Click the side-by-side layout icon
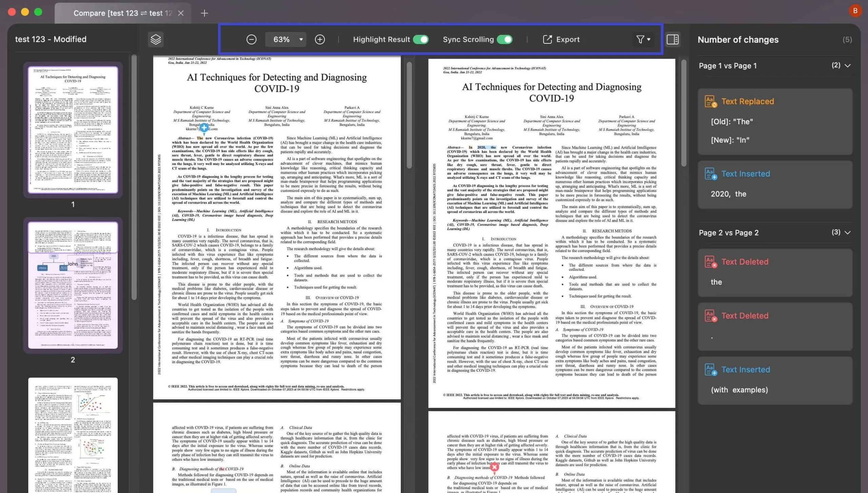Image resolution: width=868 pixels, height=493 pixels. click(x=672, y=39)
